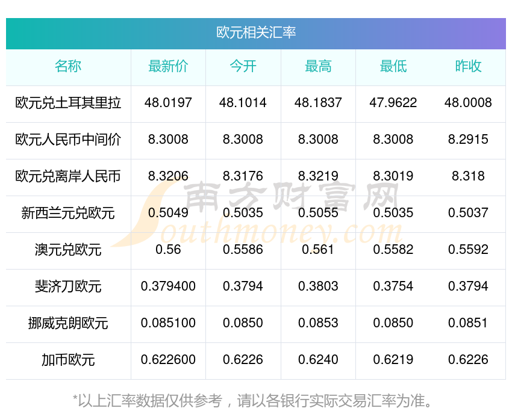The width and height of the screenshot is (512, 420).
Task: Click the 最低 column header
Action: (x=393, y=66)
